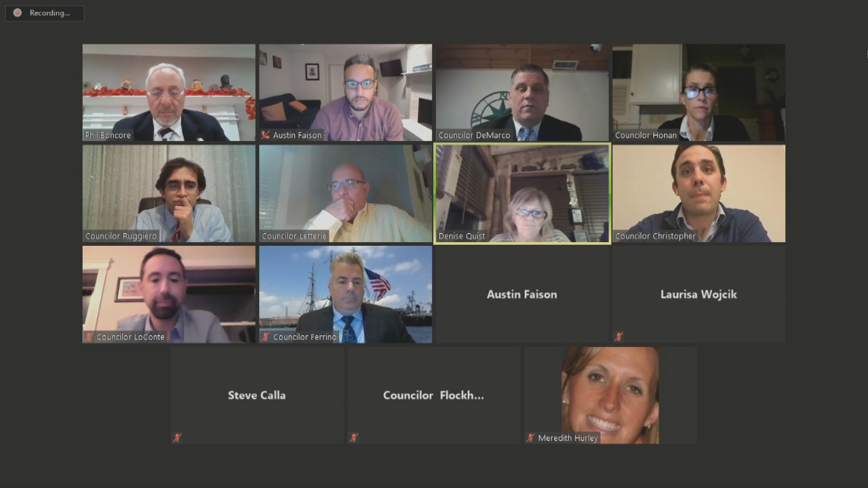Screen dimensions: 868x488
Task: Select Councilor Letterie's video tile
Action: point(345,193)
